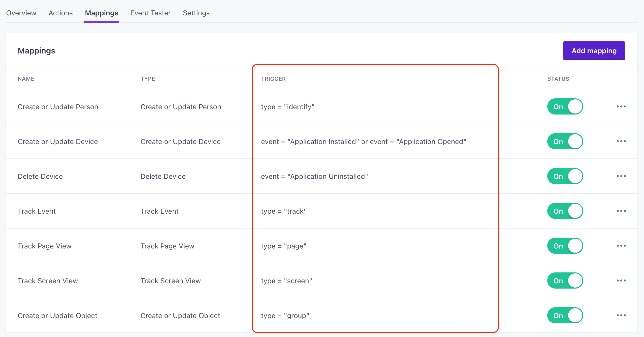Switch to the Overview tab

pos(21,13)
